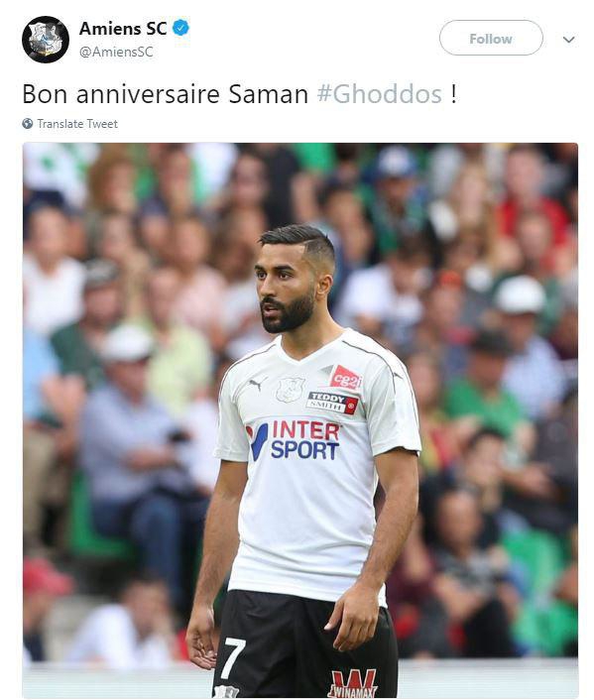Viewport: 594px width, 700px height.
Task: Click the Winamax logo on the shorts
Action: 352,683
